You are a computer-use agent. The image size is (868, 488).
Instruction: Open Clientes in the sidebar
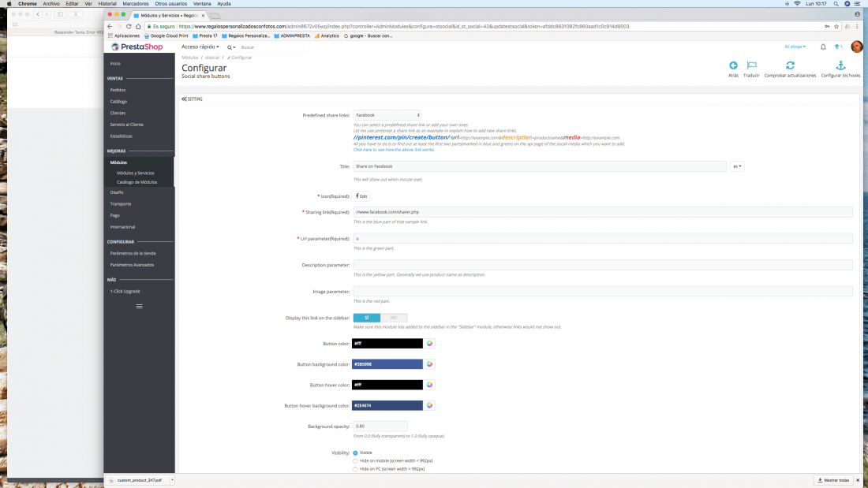tap(118, 114)
